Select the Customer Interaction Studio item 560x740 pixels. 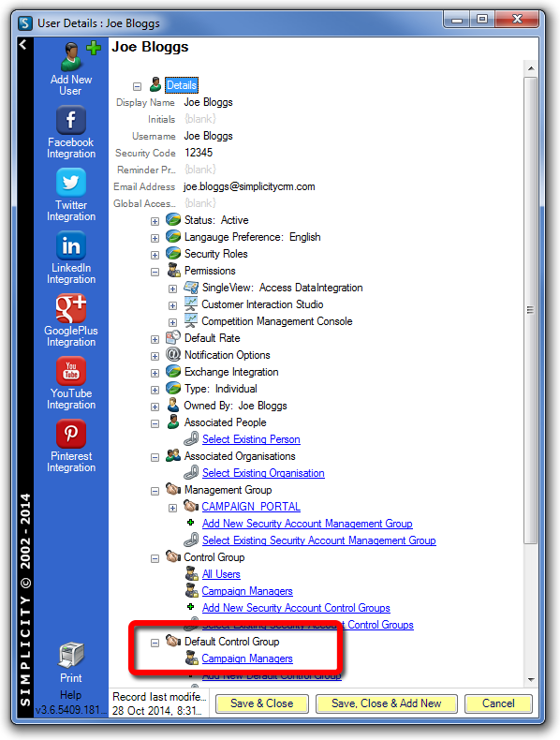click(x=262, y=304)
